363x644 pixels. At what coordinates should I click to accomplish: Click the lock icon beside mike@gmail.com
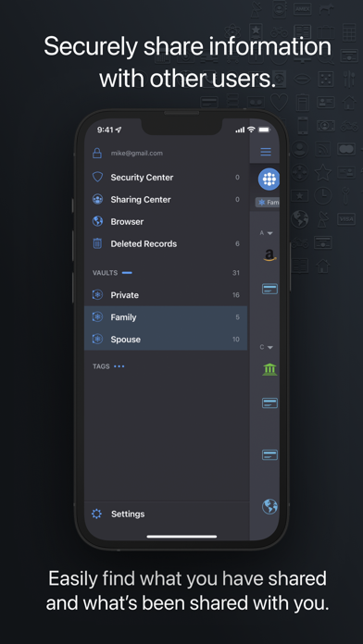(97, 154)
